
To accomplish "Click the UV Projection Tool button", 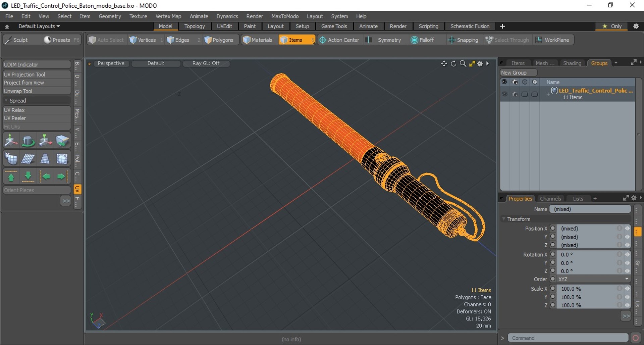I will point(37,75).
